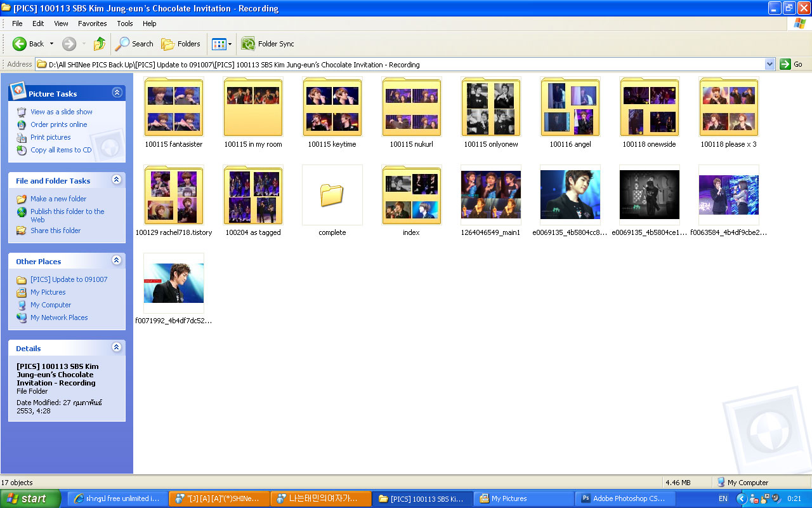Show hidden system tray icons arrow
The image size is (812, 508).
(742, 498)
